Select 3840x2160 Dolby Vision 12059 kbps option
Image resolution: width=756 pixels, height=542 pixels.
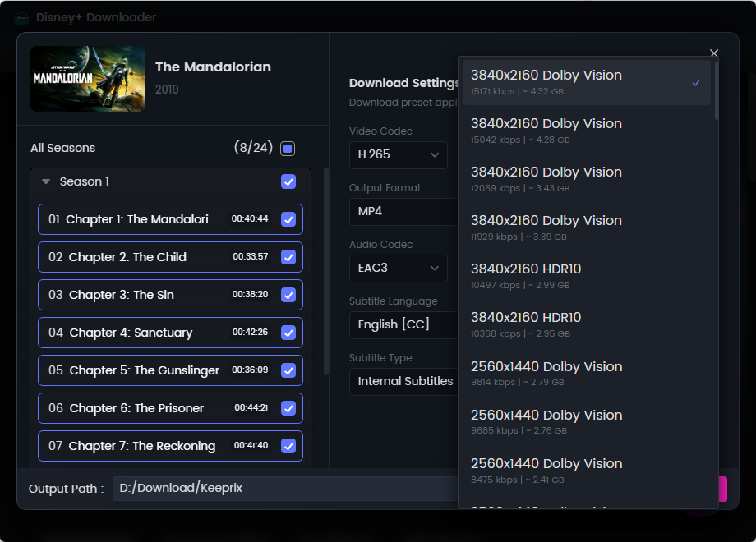coord(586,179)
